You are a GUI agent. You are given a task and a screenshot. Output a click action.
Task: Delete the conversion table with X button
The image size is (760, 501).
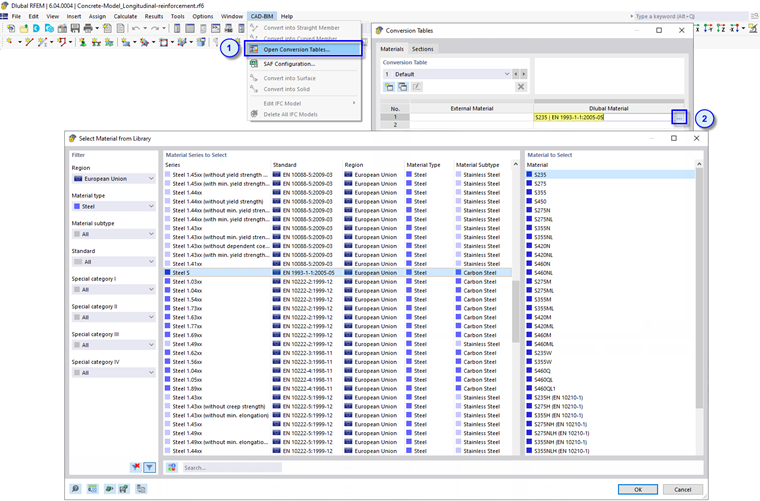[521, 87]
